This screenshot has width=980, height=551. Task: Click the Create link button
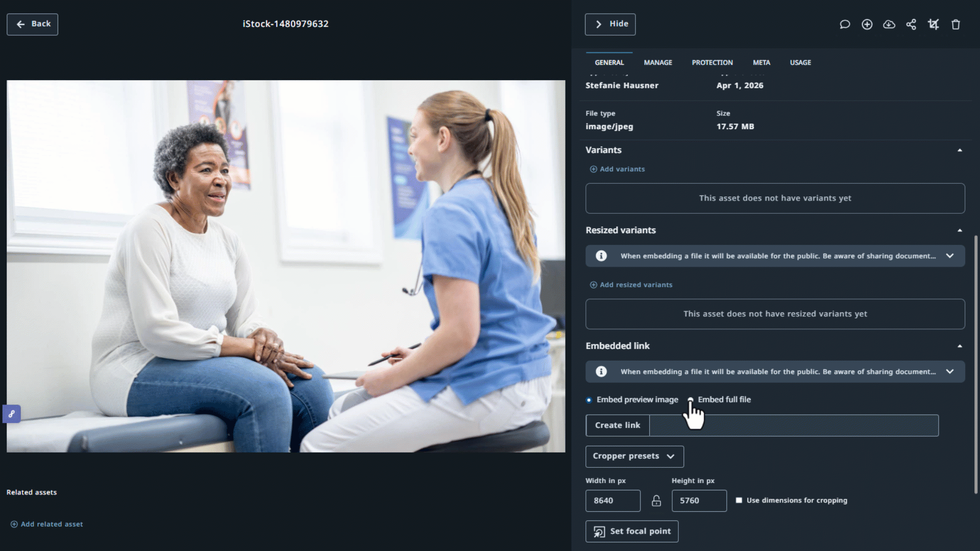617,425
